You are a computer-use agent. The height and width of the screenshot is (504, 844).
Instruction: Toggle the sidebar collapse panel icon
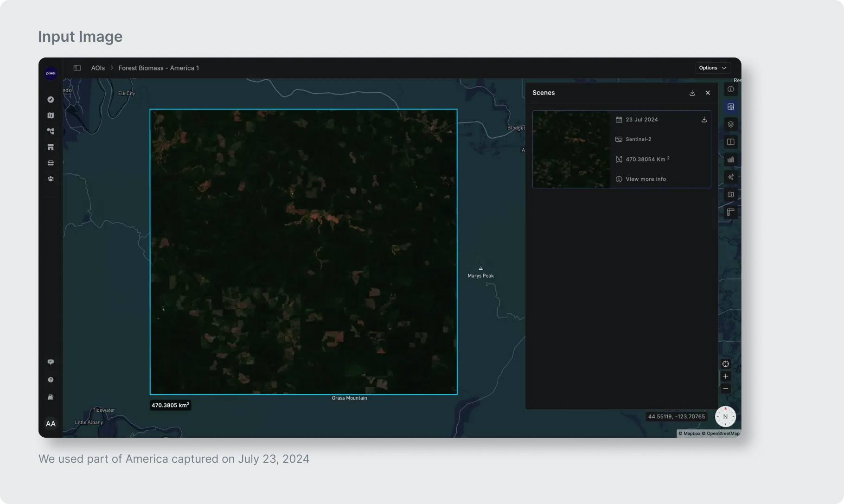click(77, 68)
